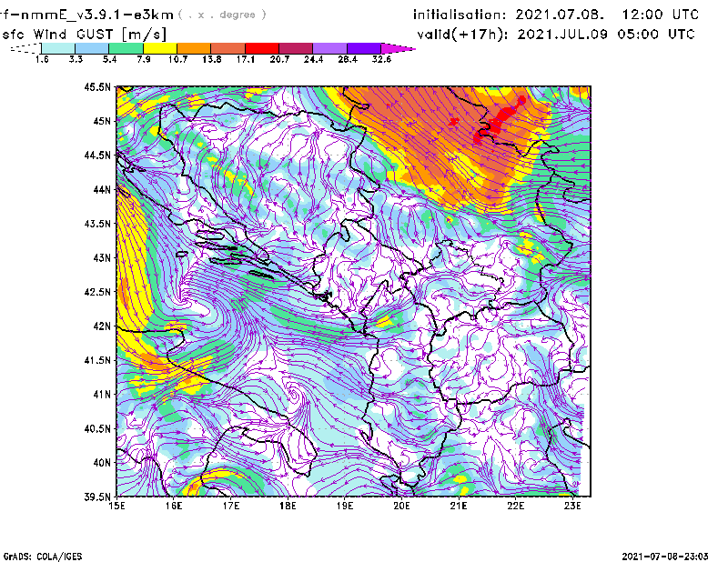Click the 20E longitude label
This screenshot has height=562, width=728.
point(401,506)
